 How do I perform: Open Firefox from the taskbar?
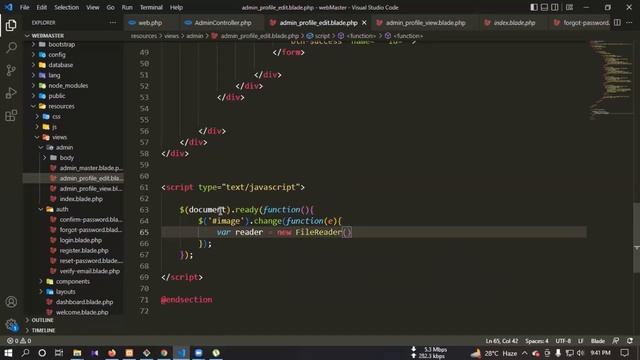(112, 353)
